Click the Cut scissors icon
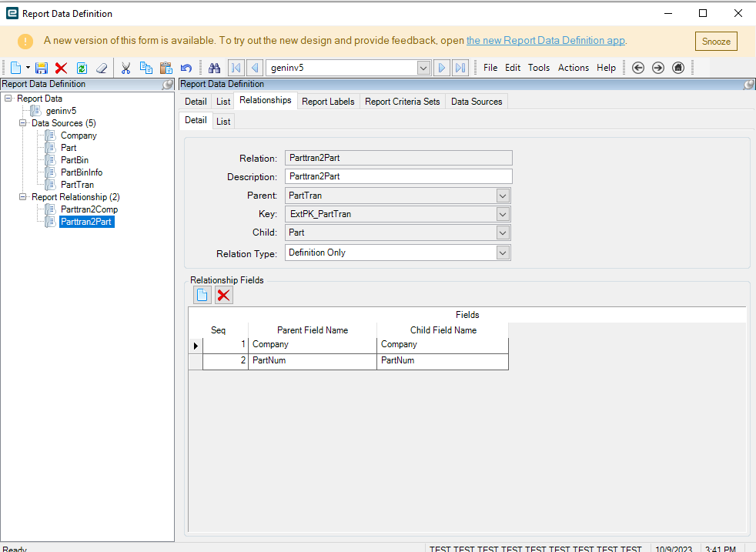The width and height of the screenshot is (756, 552). [125, 68]
